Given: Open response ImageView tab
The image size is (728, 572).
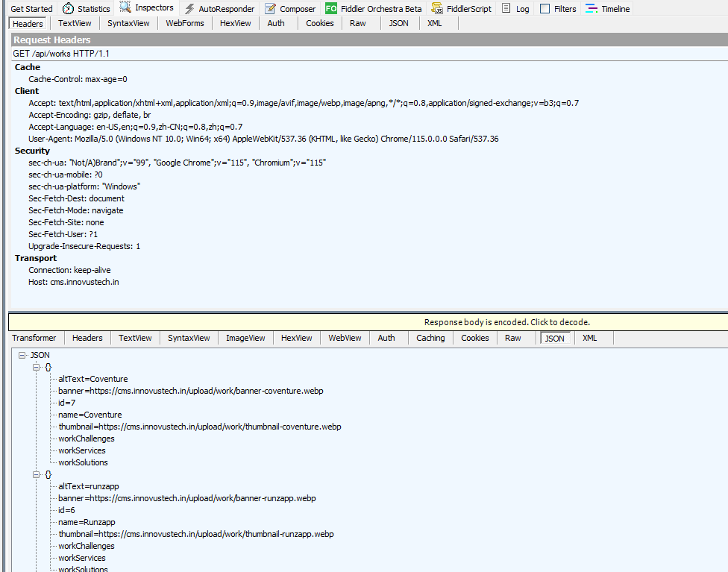Looking at the screenshot, I should [x=245, y=338].
